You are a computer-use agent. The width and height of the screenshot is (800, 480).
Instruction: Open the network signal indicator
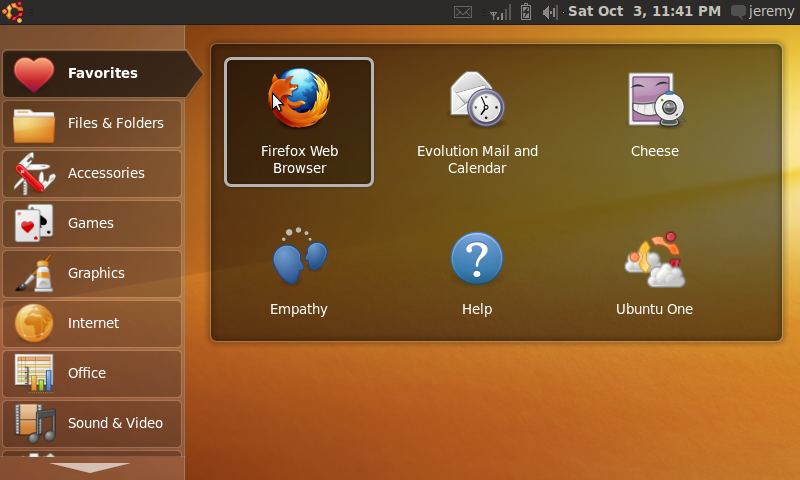(500, 12)
